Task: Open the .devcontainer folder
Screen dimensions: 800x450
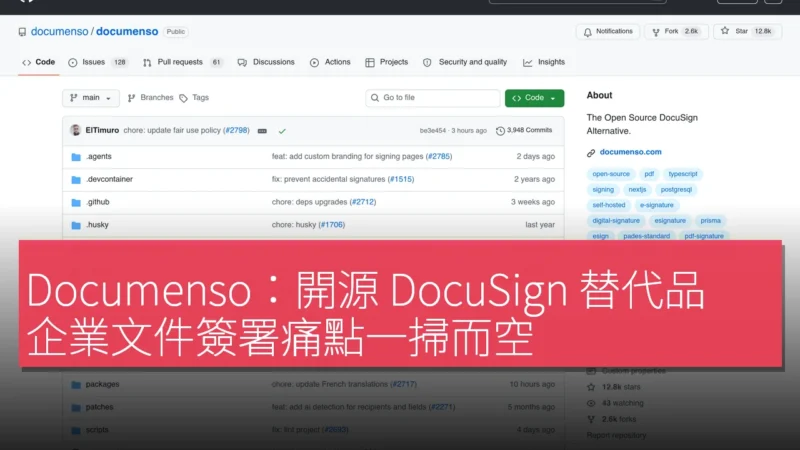Action: pyautogui.click(x=109, y=180)
